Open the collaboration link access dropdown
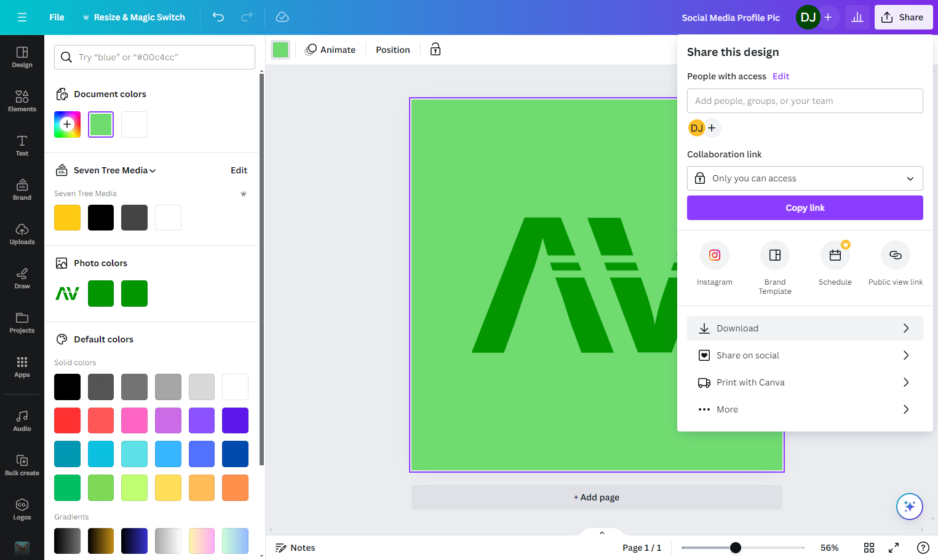This screenshot has height=560, width=938. pos(805,178)
